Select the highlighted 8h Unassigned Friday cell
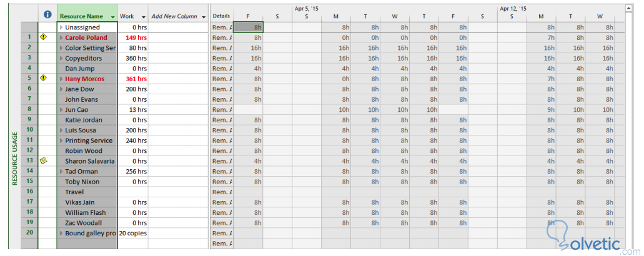 coord(248,27)
